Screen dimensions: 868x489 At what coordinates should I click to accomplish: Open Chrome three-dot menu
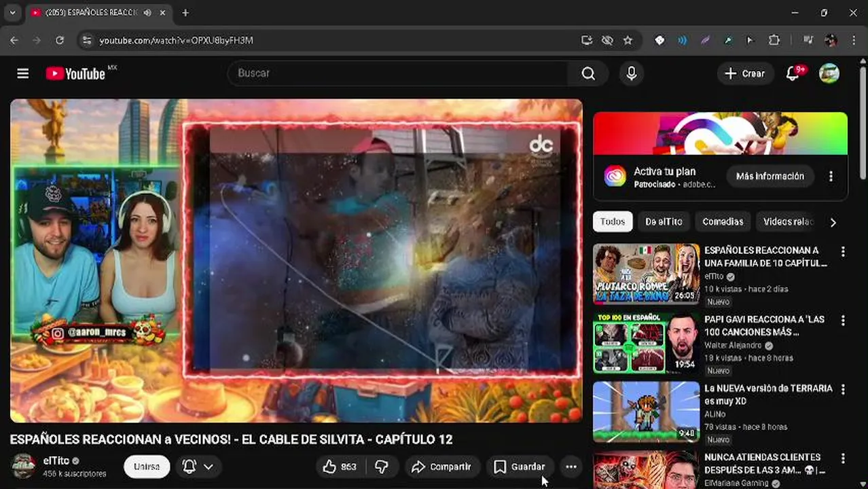[x=854, y=40]
